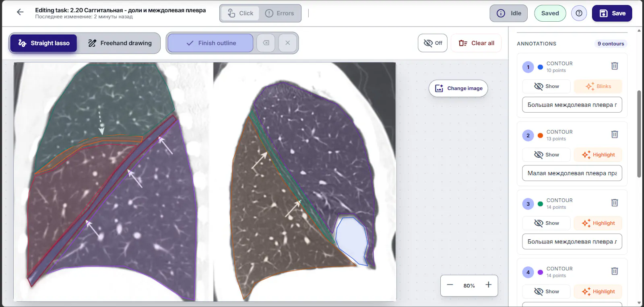Click the '9 contours' count badge
The height and width of the screenshot is (307, 644).
[x=611, y=43]
